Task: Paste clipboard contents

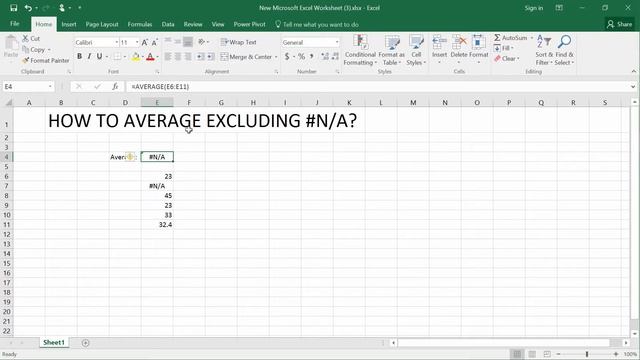Action: 11,47
